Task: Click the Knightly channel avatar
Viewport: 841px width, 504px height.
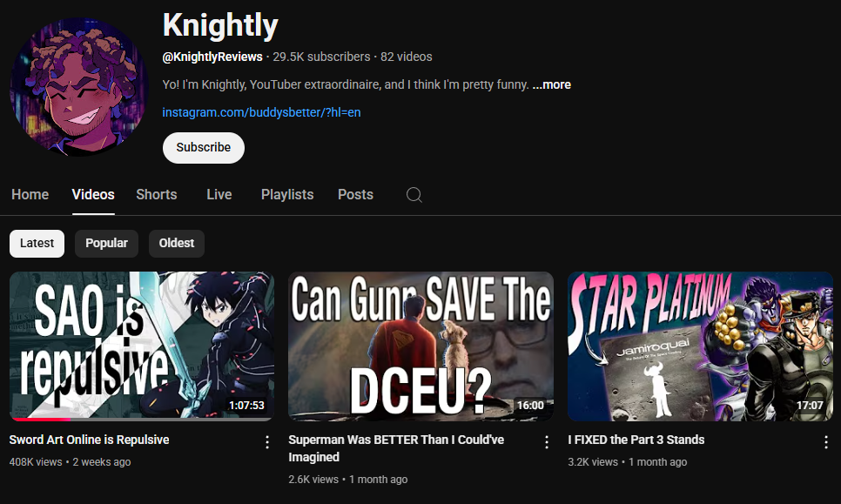Action: pyautogui.click(x=79, y=87)
